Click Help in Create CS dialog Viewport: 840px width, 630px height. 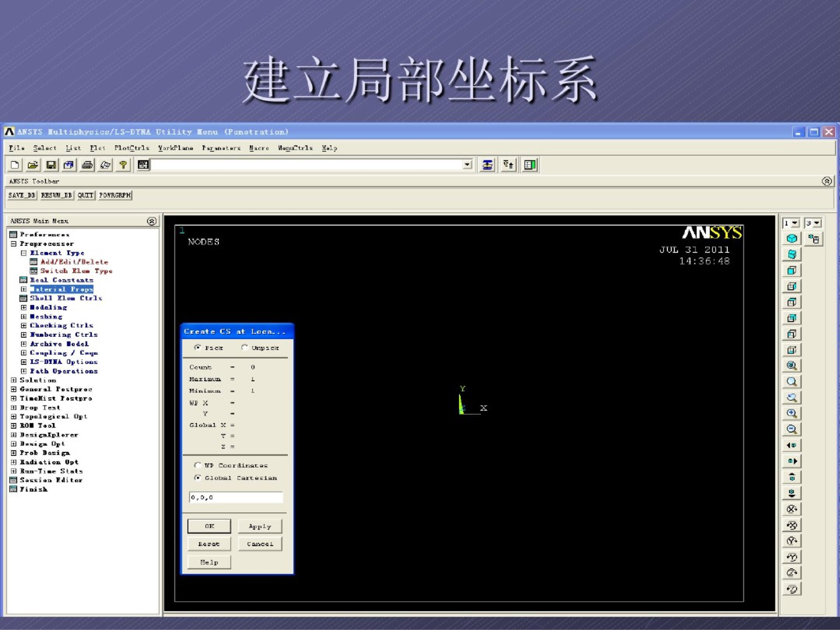(x=209, y=562)
